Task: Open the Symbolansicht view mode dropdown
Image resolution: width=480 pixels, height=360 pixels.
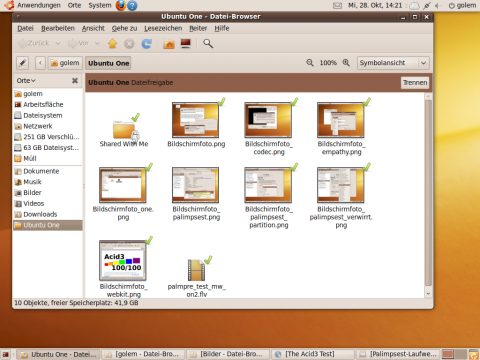Action: point(393,63)
